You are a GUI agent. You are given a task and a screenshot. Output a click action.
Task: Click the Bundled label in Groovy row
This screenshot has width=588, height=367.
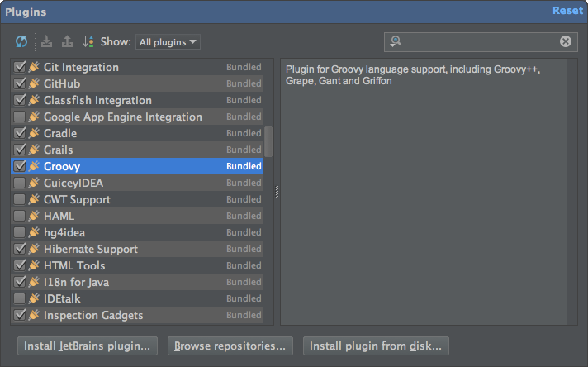click(x=244, y=166)
